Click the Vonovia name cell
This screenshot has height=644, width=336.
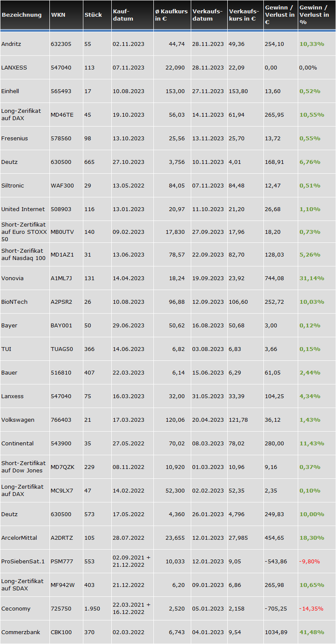point(12,278)
